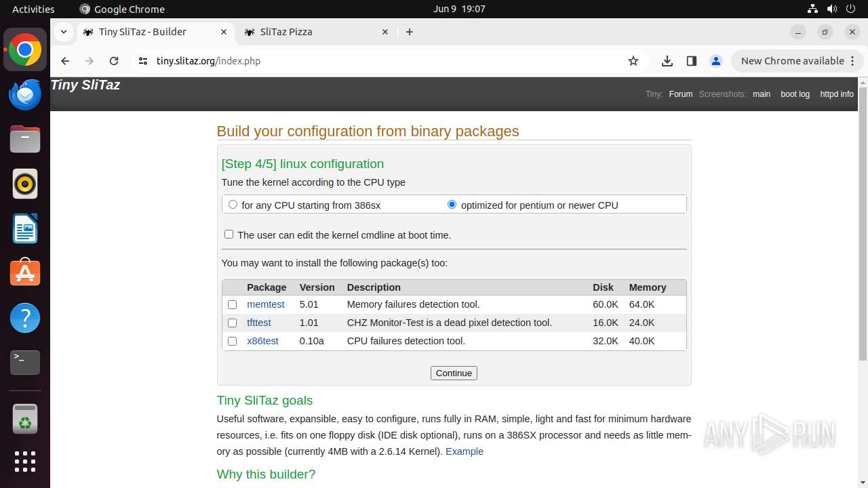Switch to the SliTaz Pizza tab
Viewport: 868px width, 488px height.
tap(317, 32)
